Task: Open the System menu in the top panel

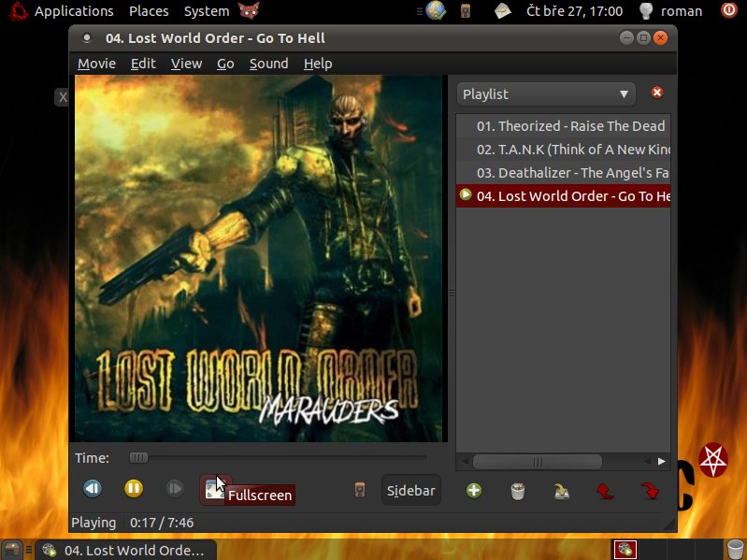Action: click(207, 11)
